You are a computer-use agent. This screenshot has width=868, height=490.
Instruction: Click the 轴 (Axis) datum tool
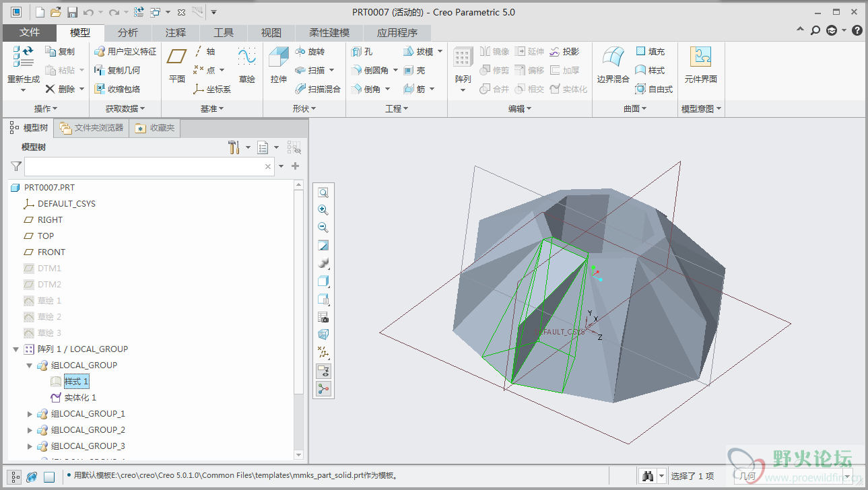[x=204, y=52]
